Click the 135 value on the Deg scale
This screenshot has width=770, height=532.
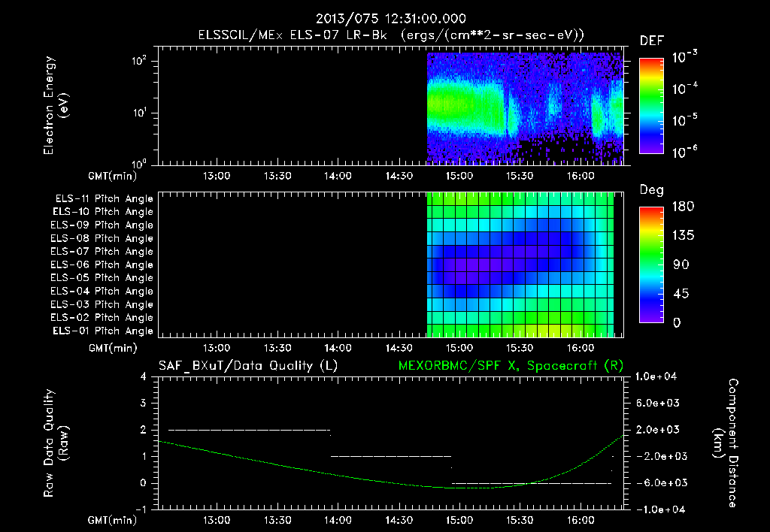[x=684, y=236]
